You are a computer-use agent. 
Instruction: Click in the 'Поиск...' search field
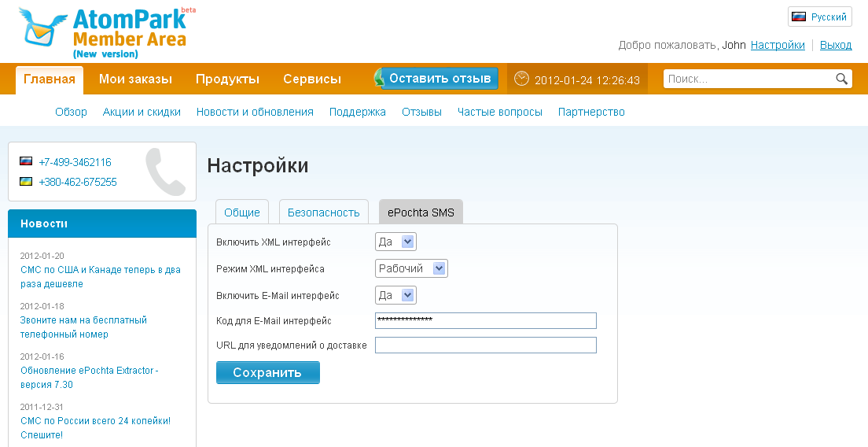tap(747, 79)
